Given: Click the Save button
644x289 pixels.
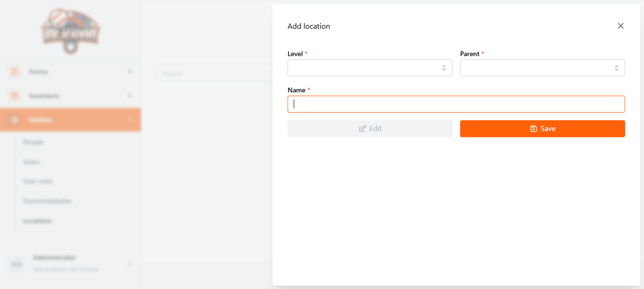Looking at the screenshot, I should tap(543, 128).
